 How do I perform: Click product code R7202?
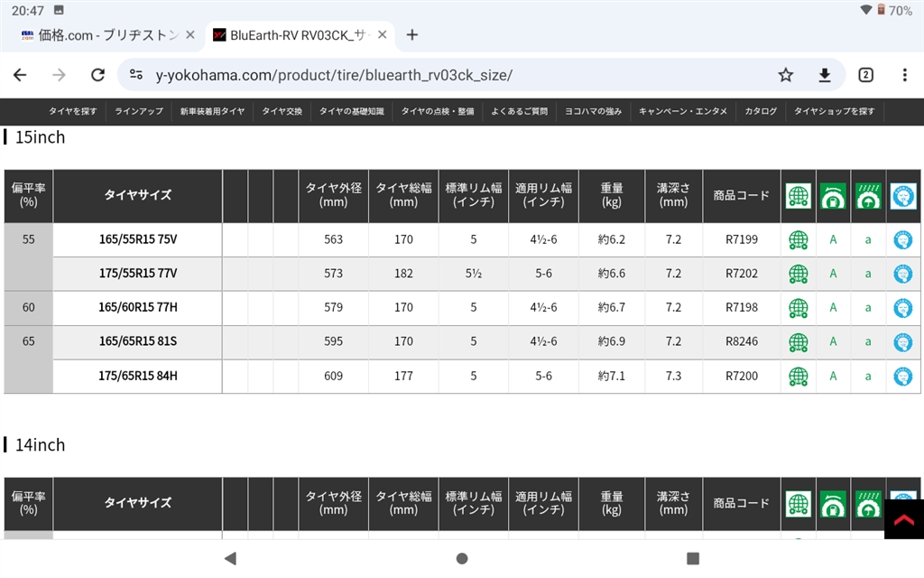(742, 274)
